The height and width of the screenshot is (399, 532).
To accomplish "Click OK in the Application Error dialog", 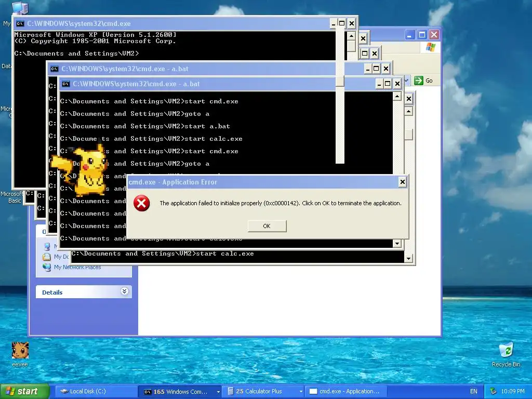I will [x=267, y=226].
